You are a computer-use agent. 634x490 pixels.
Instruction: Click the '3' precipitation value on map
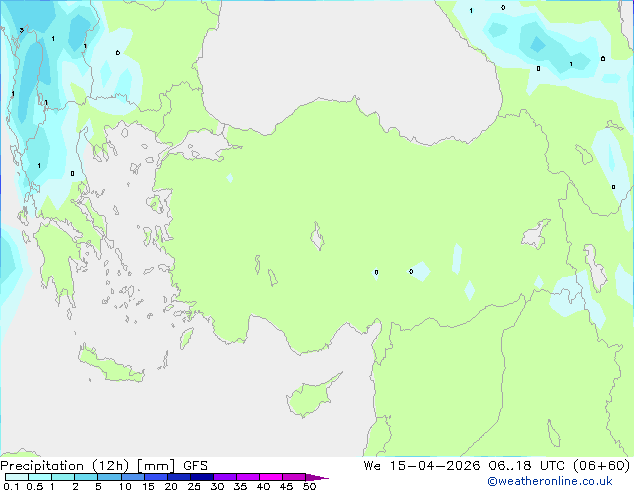tap(21, 30)
